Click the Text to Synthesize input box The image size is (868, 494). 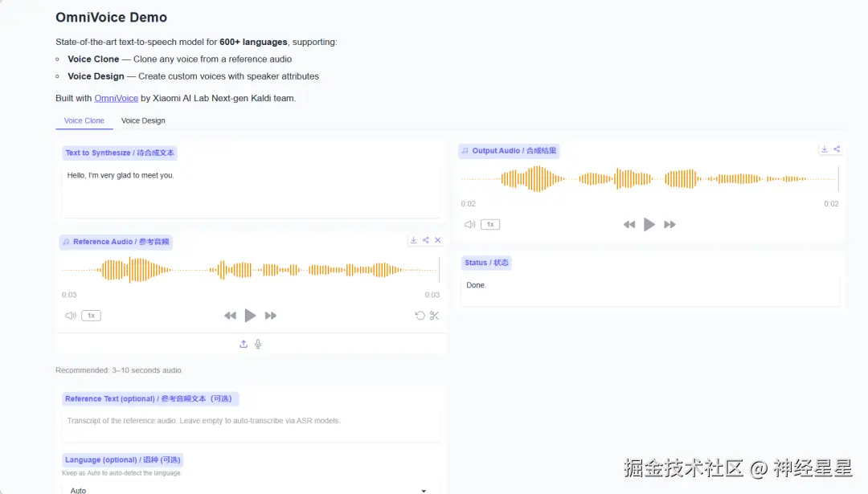(x=252, y=190)
